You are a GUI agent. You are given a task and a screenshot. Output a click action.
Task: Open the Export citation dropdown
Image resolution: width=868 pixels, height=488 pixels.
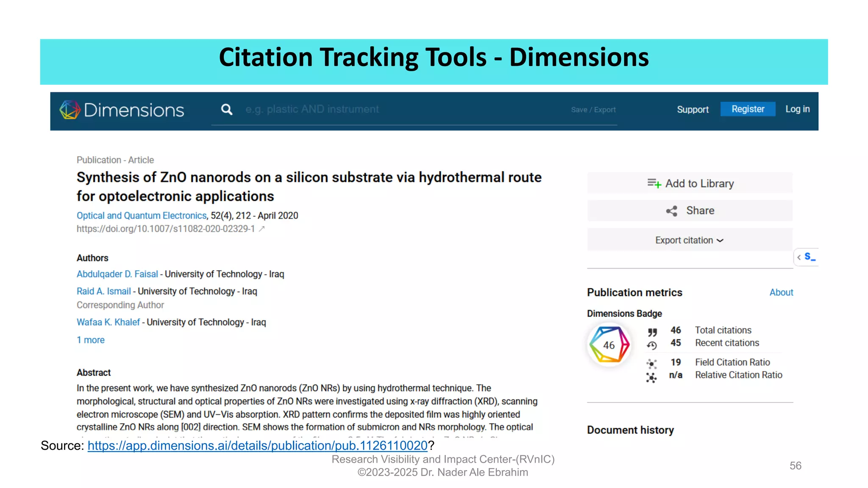tap(690, 240)
